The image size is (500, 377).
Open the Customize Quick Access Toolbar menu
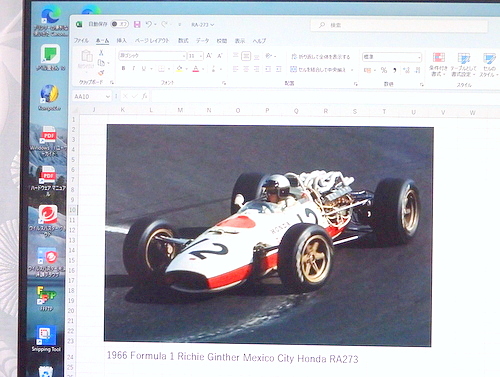tap(179, 25)
